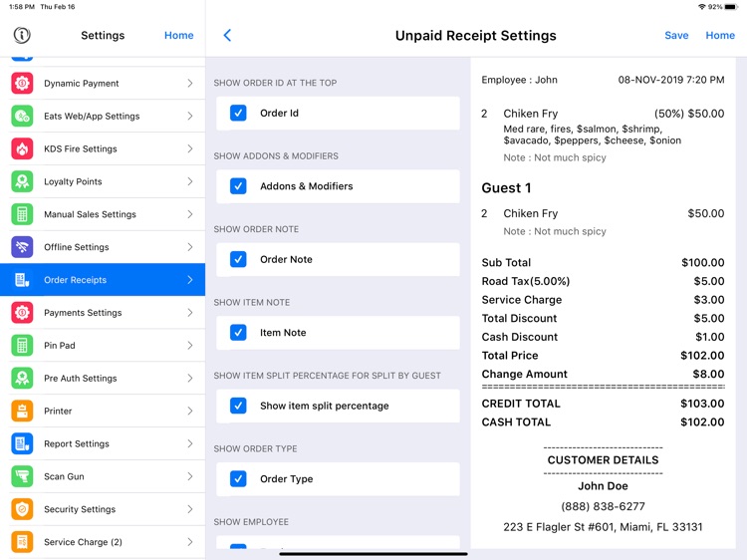Expand Offline Settings chevron
This screenshot has height=560, width=747.
[x=190, y=247]
